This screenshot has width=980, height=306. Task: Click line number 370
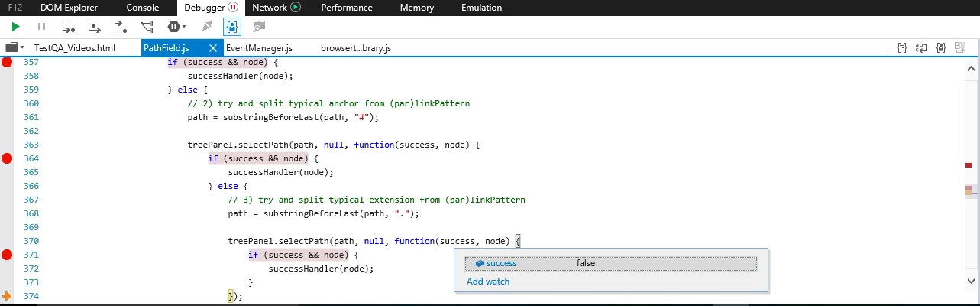click(x=31, y=241)
